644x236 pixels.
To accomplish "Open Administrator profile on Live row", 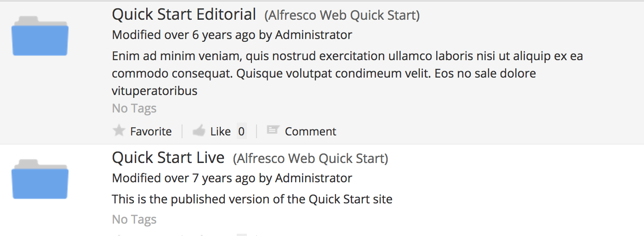I will [313, 178].
